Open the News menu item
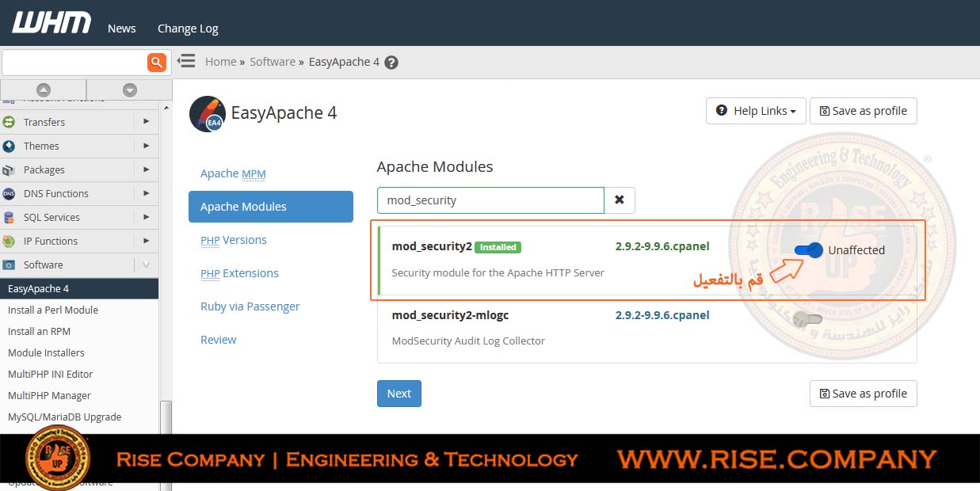 click(x=122, y=29)
